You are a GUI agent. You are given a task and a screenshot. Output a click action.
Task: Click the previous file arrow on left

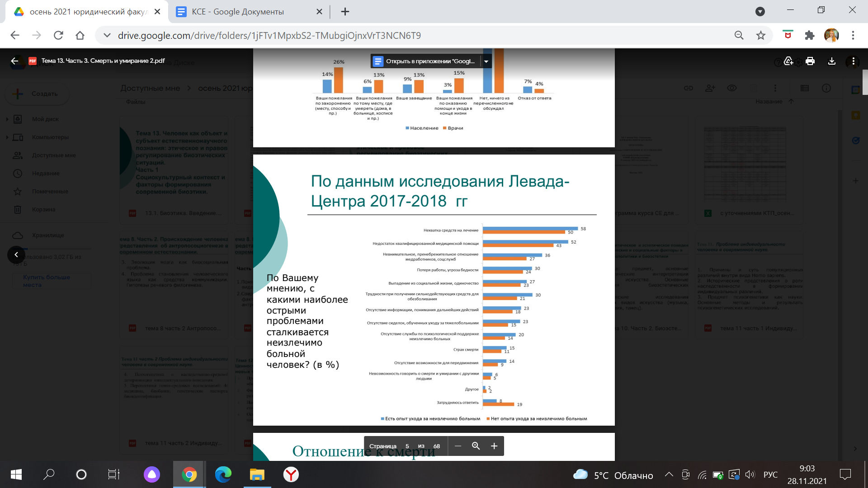tap(16, 254)
